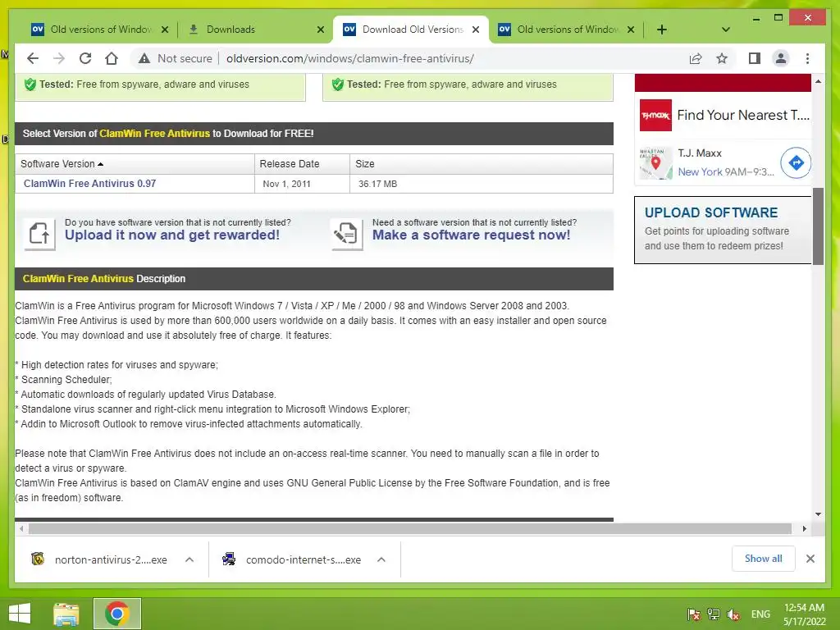Sort by Software Version column

(x=135, y=164)
